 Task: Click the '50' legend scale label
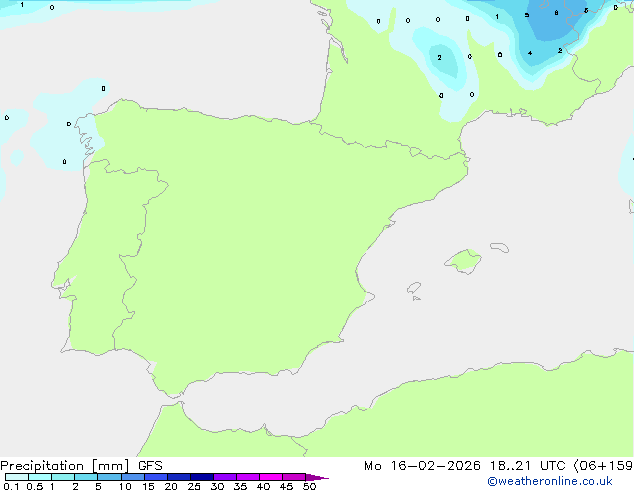point(309,486)
